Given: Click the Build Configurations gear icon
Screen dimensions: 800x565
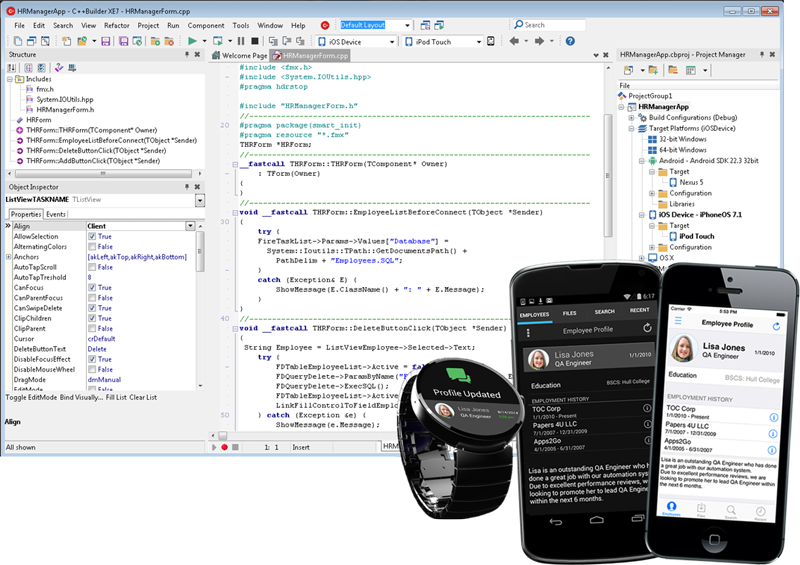Looking at the screenshot, I should [643, 117].
